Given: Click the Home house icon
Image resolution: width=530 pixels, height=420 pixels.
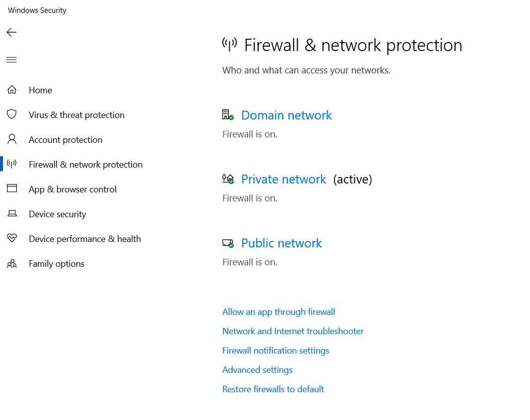Looking at the screenshot, I should pos(12,90).
